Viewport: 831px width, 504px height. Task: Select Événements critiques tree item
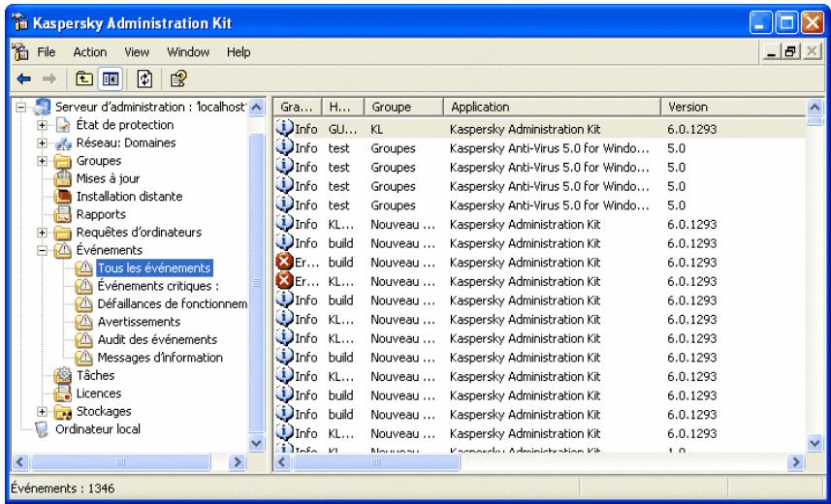pyautogui.click(x=158, y=286)
